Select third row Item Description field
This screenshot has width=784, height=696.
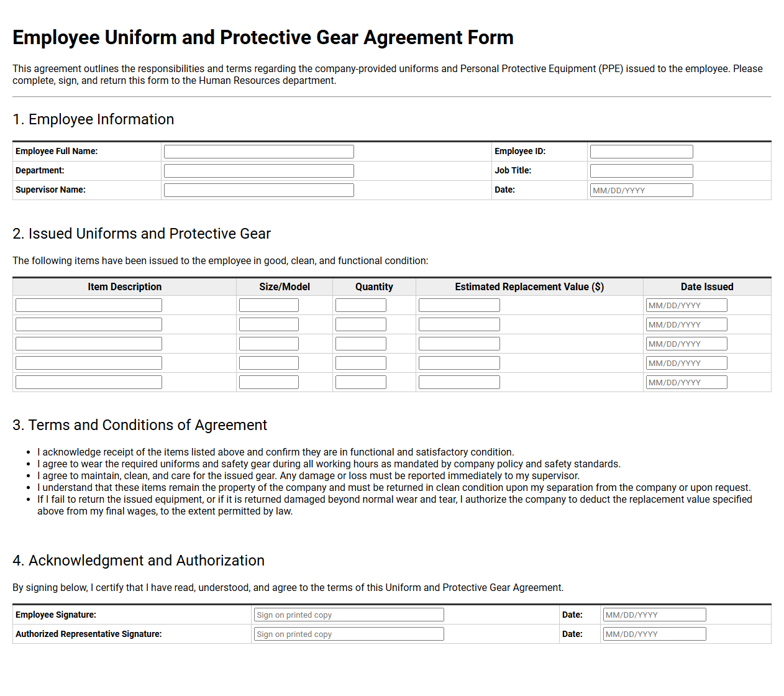point(89,344)
